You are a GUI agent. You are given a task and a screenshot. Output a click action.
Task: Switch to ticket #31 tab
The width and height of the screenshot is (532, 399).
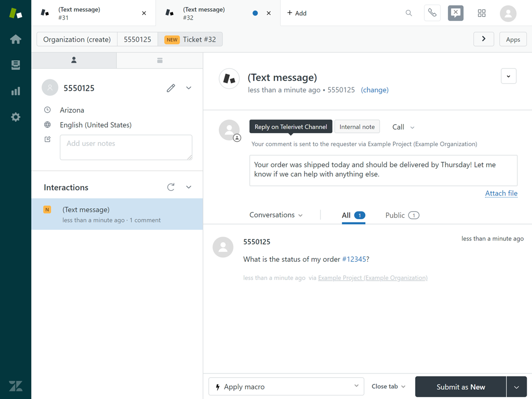[94, 13]
